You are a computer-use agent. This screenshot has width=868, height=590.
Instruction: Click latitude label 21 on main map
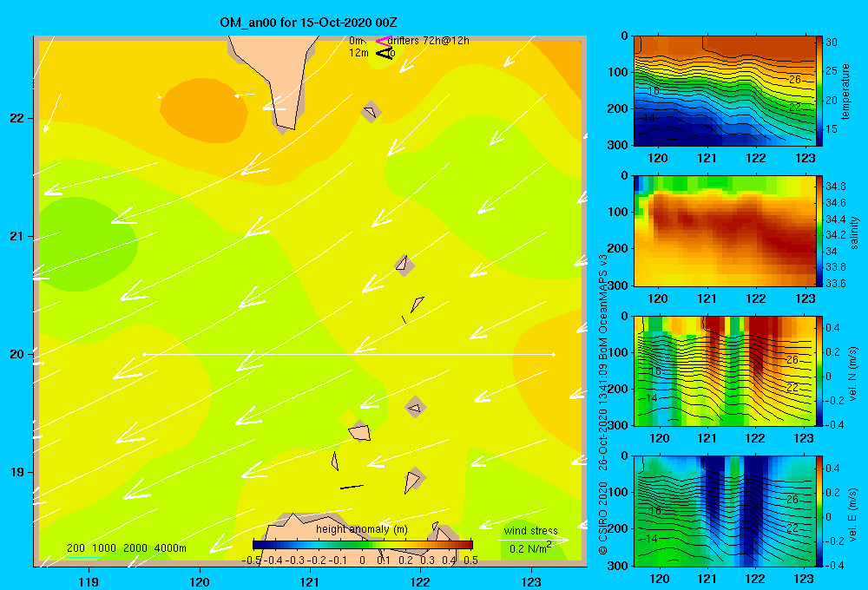(17, 236)
